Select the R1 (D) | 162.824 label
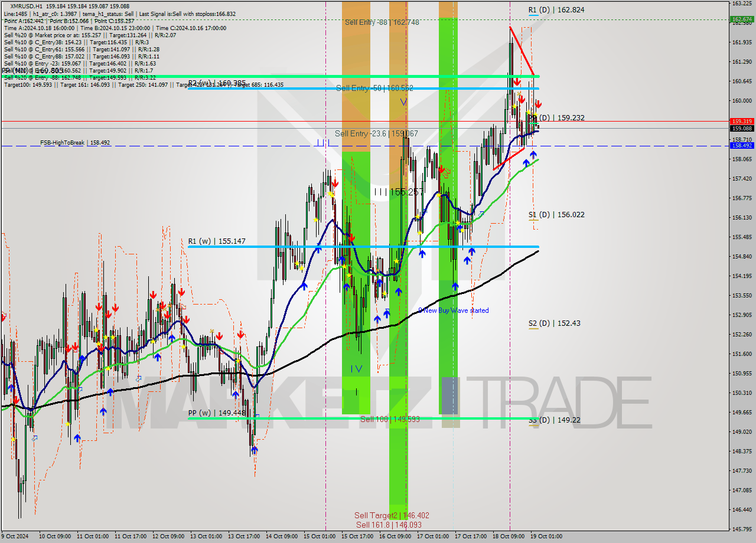 556,10
